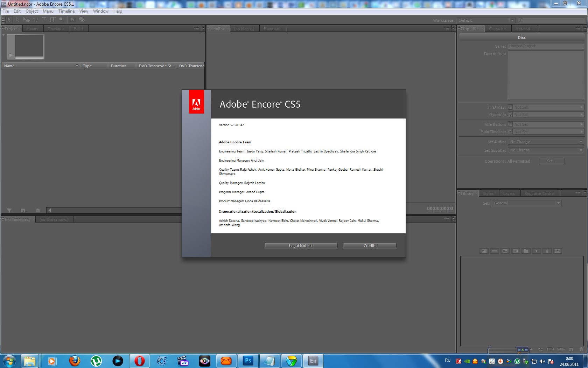Activate the Zoom magnifier tool
This screenshot has width=588, height=368.
tap(62, 20)
